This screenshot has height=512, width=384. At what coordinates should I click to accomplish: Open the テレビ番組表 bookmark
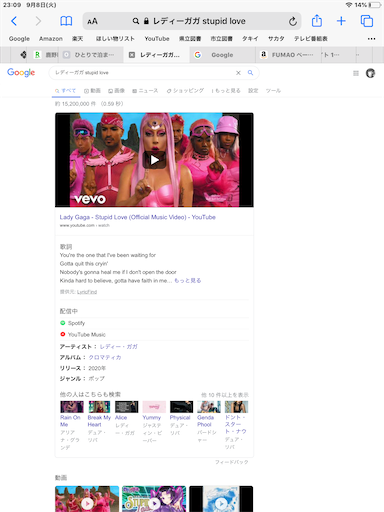(x=310, y=39)
